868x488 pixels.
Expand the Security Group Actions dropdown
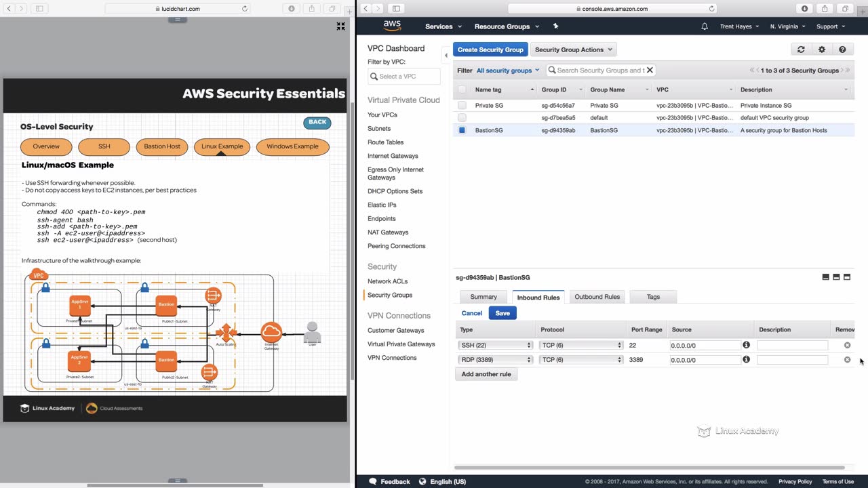click(x=574, y=49)
